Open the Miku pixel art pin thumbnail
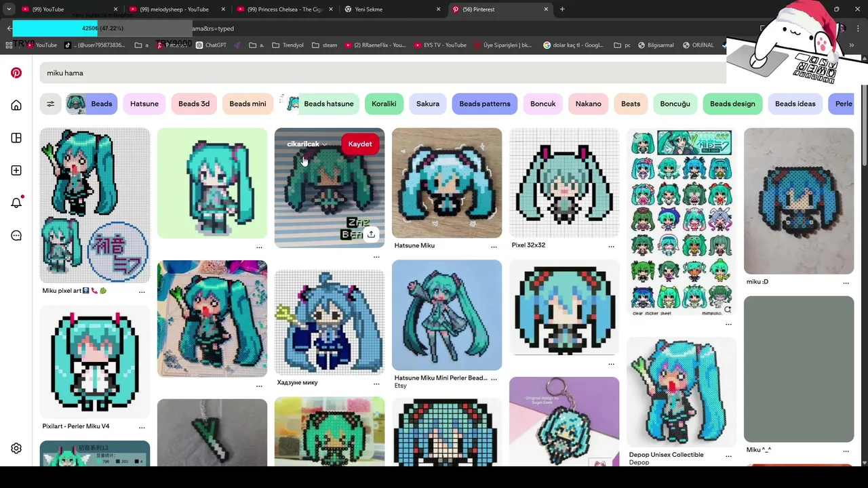 pos(95,205)
